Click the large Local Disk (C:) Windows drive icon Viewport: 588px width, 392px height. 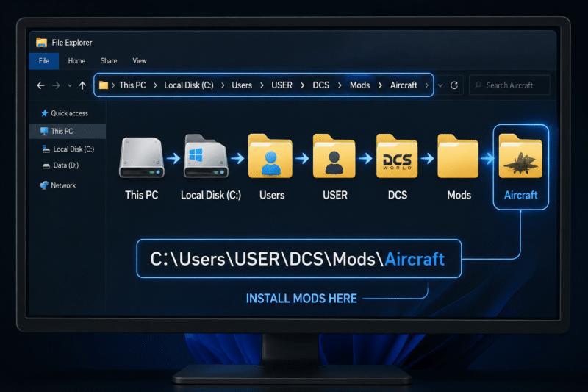(206, 157)
